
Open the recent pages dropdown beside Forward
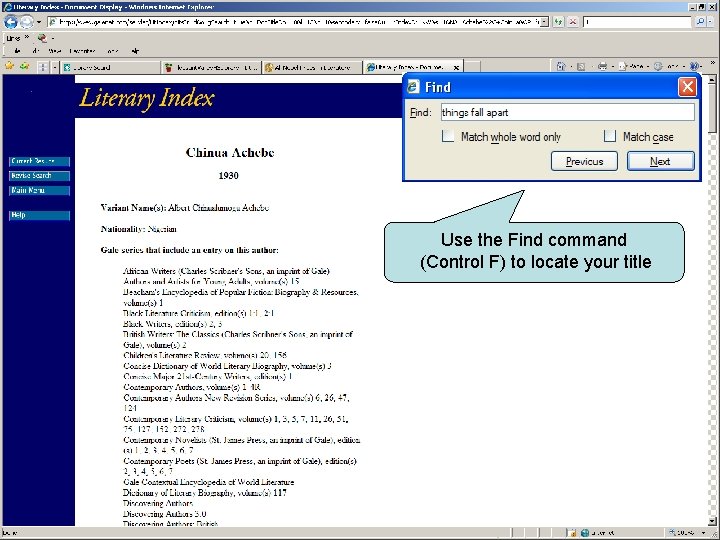(x=39, y=22)
